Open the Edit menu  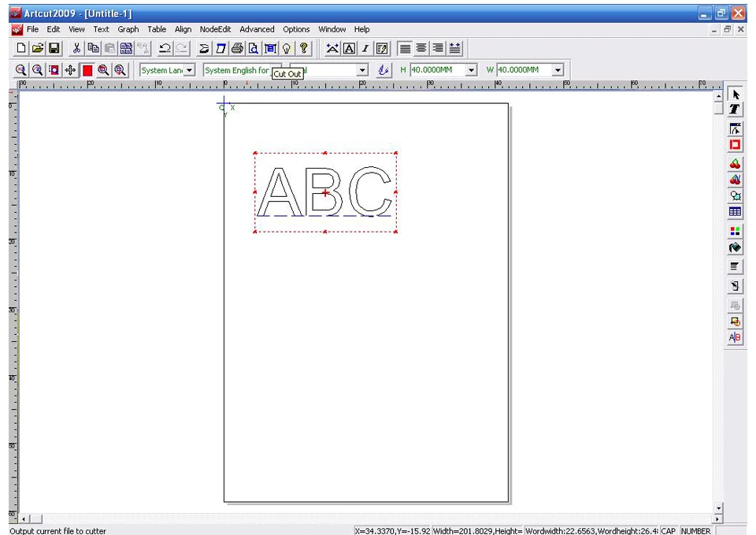click(x=53, y=29)
